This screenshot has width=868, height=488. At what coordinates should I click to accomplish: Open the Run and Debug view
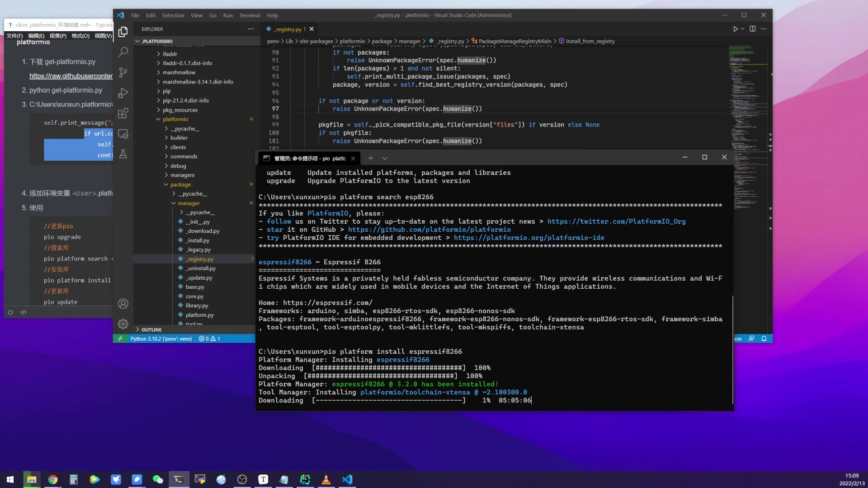pos(123,93)
